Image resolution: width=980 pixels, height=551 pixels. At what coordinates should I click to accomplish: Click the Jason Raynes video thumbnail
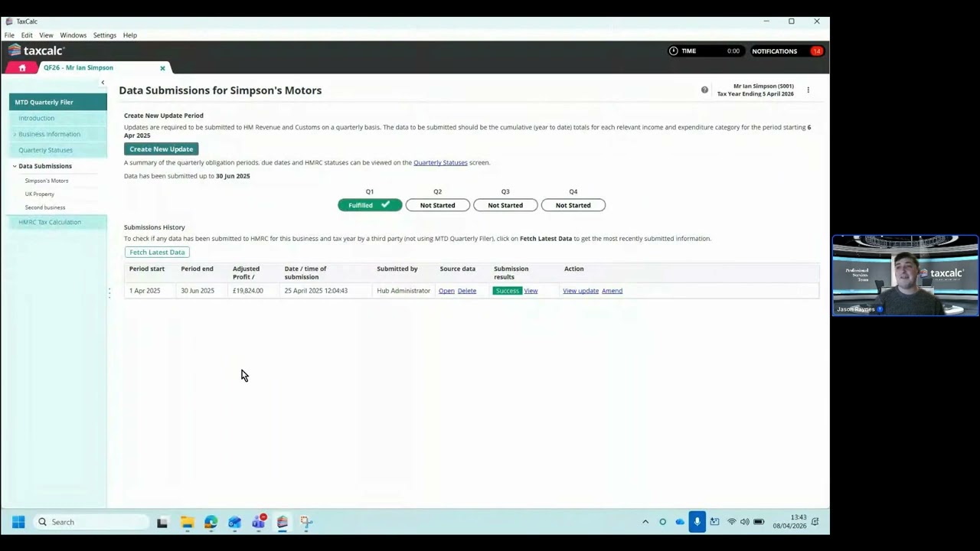905,275
